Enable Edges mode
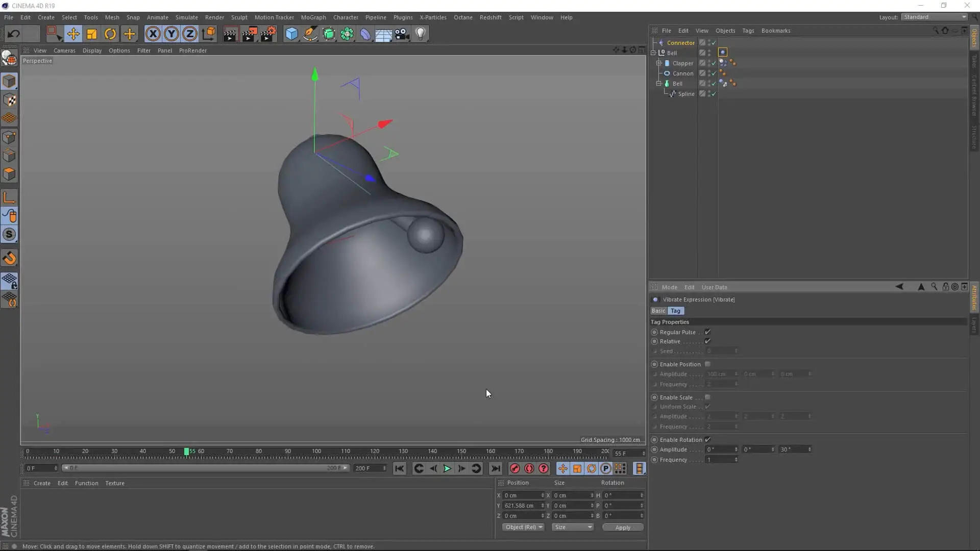The width and height of the screenshot is (980, 551). coord(9,156)
